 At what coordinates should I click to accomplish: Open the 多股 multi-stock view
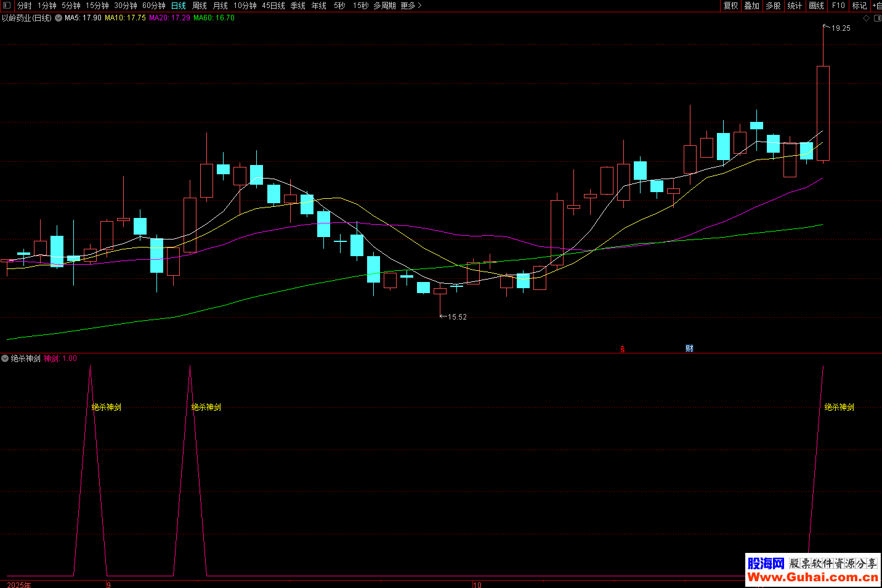click(x=774, y=6)
